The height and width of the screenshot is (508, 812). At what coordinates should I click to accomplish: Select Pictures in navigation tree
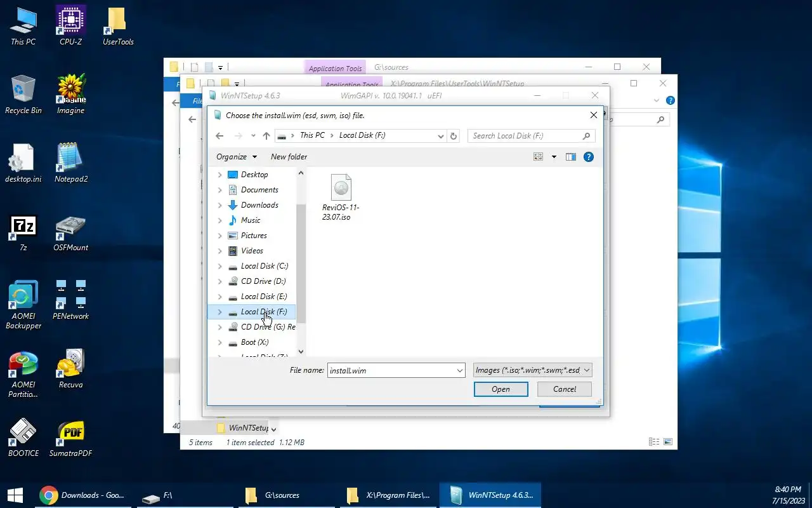point(254,236)
